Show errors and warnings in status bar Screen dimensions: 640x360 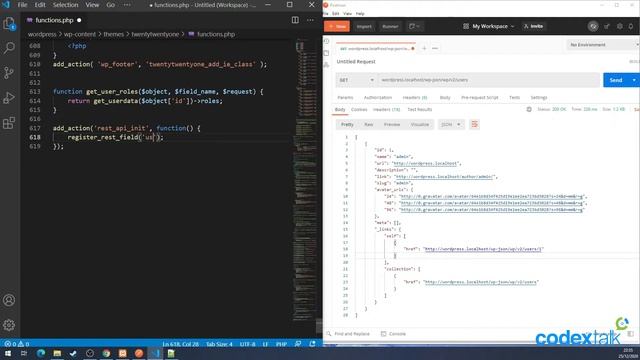17,344
